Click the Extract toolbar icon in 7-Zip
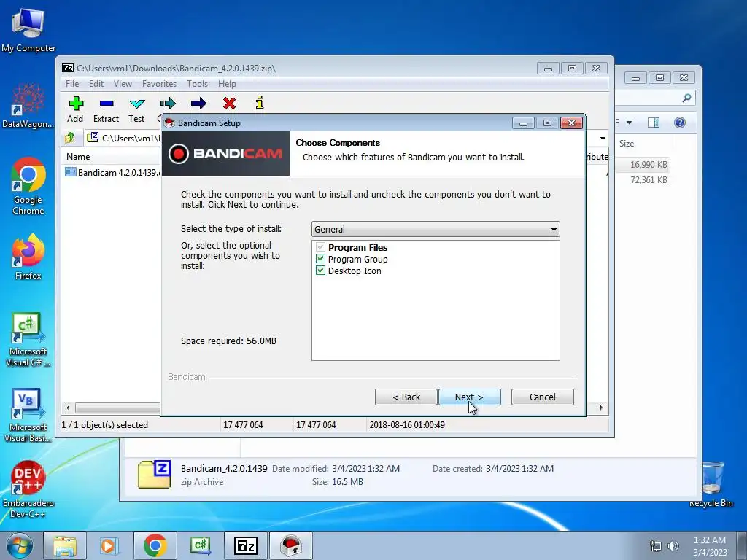Screen dimensions: 747x560 click(x=107, y=104)
